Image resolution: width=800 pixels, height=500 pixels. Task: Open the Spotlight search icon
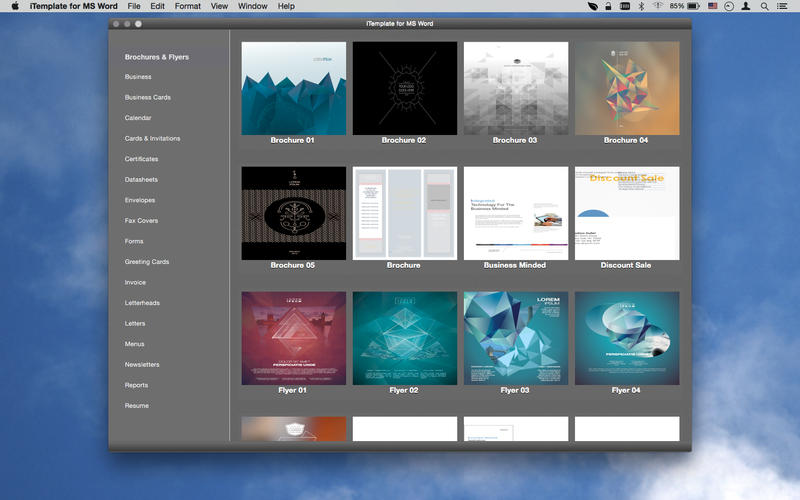click(764, 6)
